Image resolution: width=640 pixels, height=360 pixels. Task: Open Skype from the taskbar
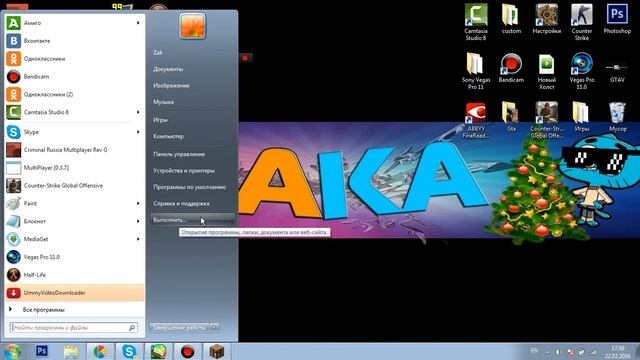point(129,351)
